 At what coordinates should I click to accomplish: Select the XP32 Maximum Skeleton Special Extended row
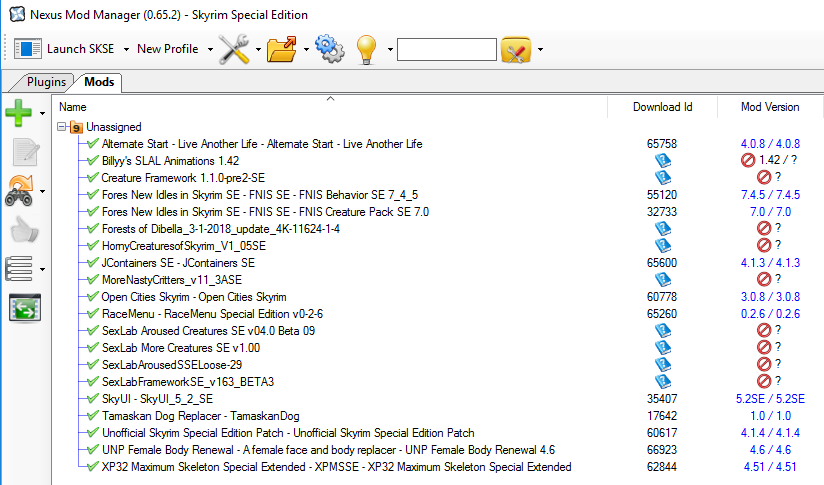coord(336,467)
